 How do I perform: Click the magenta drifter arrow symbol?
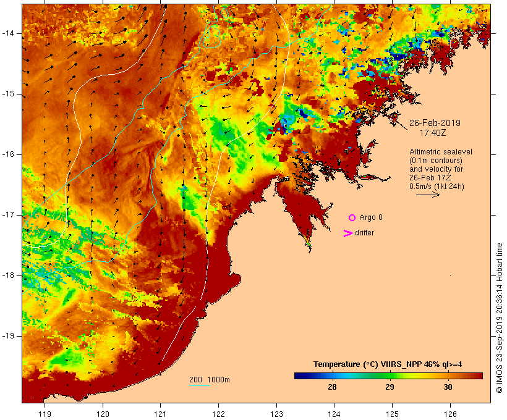point(348,233)
